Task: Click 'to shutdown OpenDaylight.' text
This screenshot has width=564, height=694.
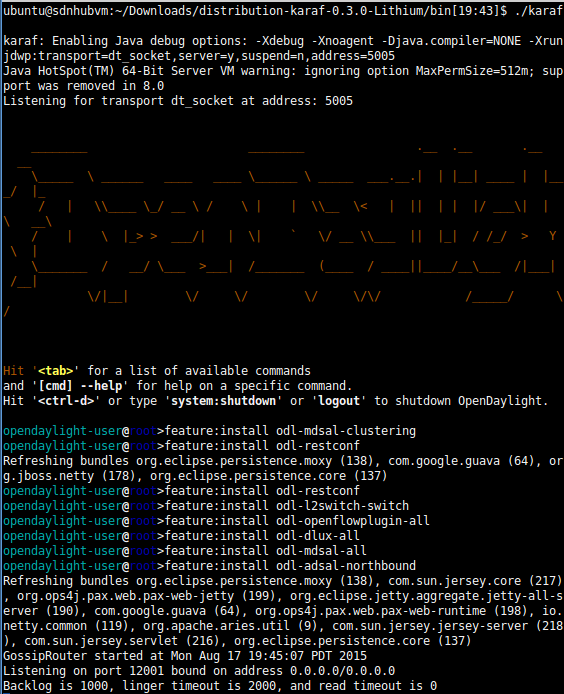Action: (461, 401)
